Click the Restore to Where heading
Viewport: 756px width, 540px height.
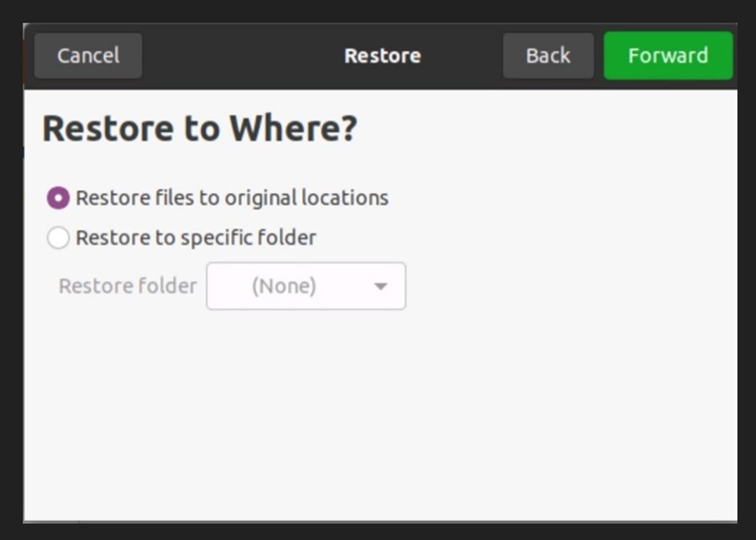[201, 127]
